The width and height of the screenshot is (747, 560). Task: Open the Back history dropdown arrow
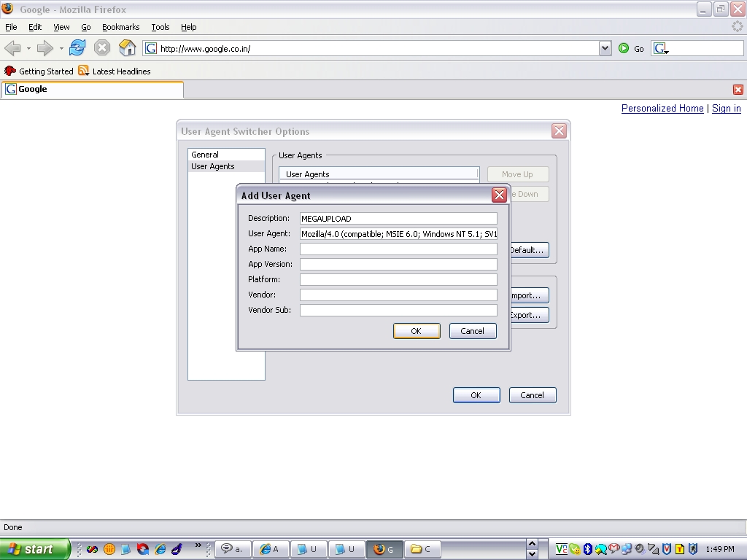(x=28, y=49)
